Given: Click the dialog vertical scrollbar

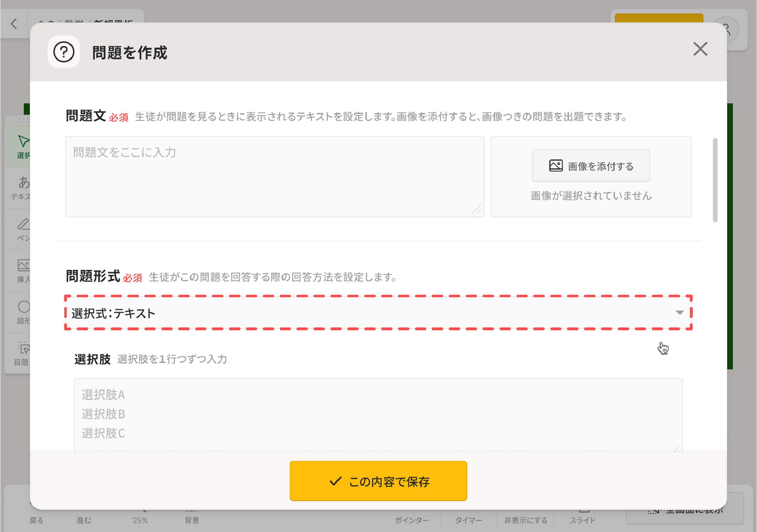Looking at the screenshot, I should pos(715,180).
